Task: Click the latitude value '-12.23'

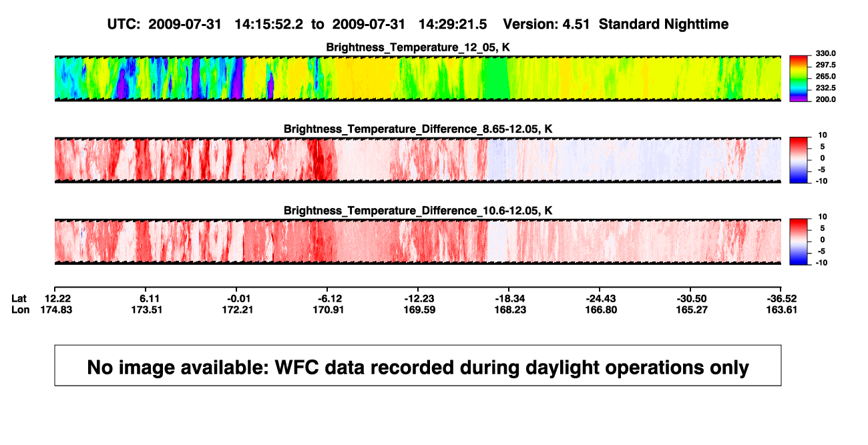Action: tap(421, 298)
